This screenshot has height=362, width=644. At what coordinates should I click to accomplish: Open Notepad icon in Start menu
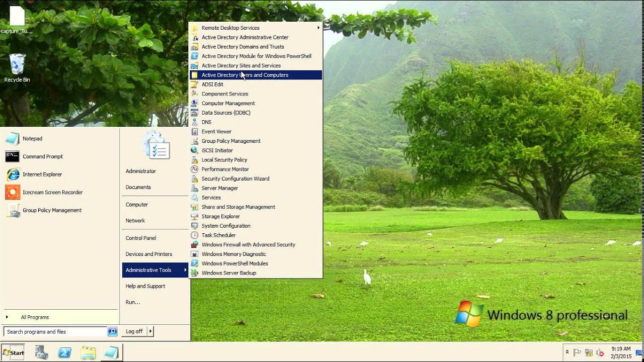13,139
